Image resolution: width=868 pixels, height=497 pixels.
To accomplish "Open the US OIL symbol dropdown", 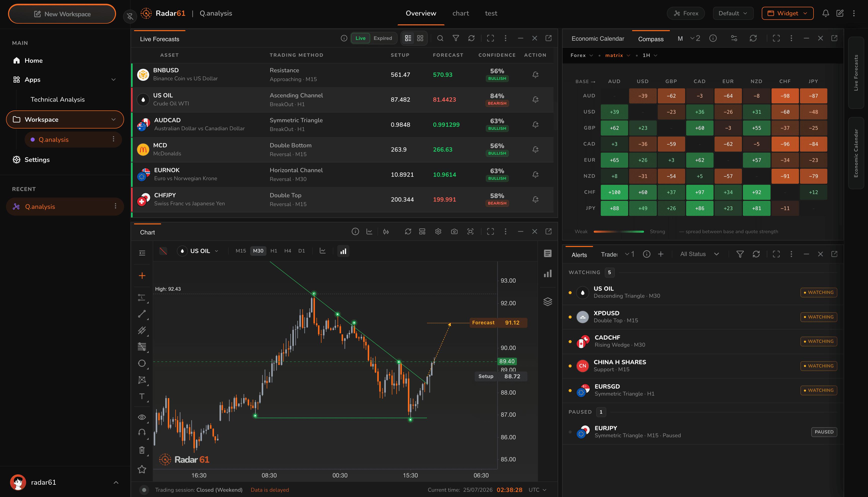I will (x=198, y=251).
